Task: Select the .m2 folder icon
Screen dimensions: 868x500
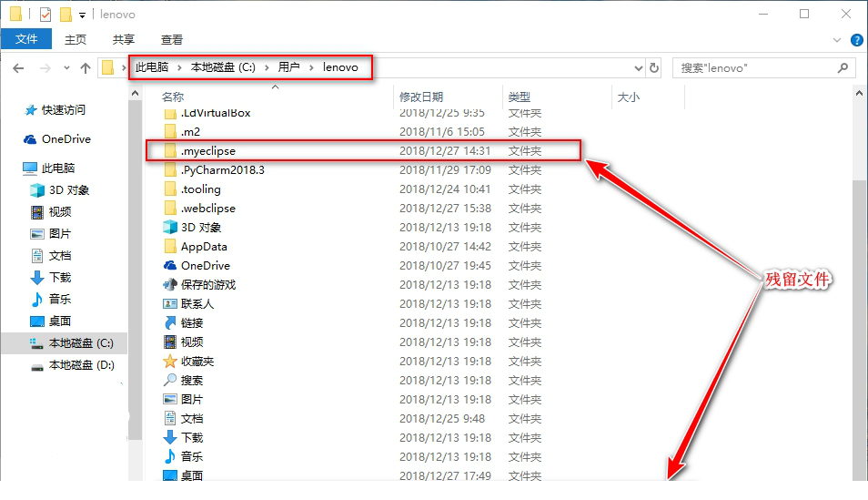Action: (x=170, y=131)
